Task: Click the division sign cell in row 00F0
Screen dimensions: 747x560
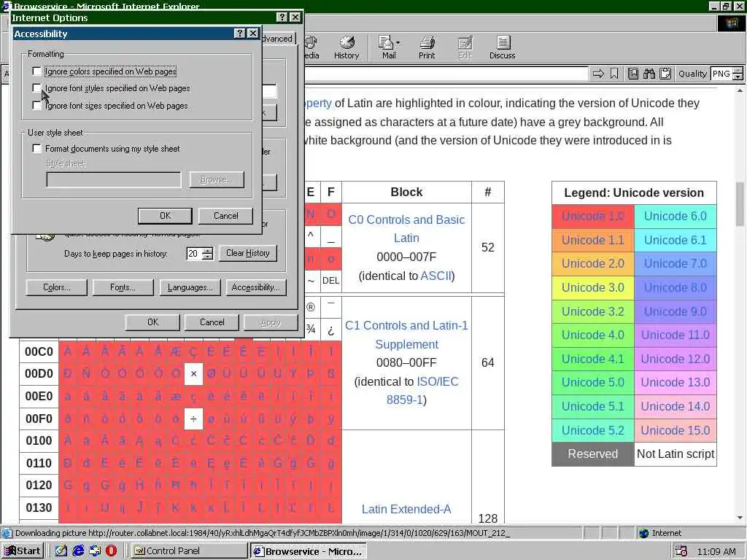Action: point(193,419)
